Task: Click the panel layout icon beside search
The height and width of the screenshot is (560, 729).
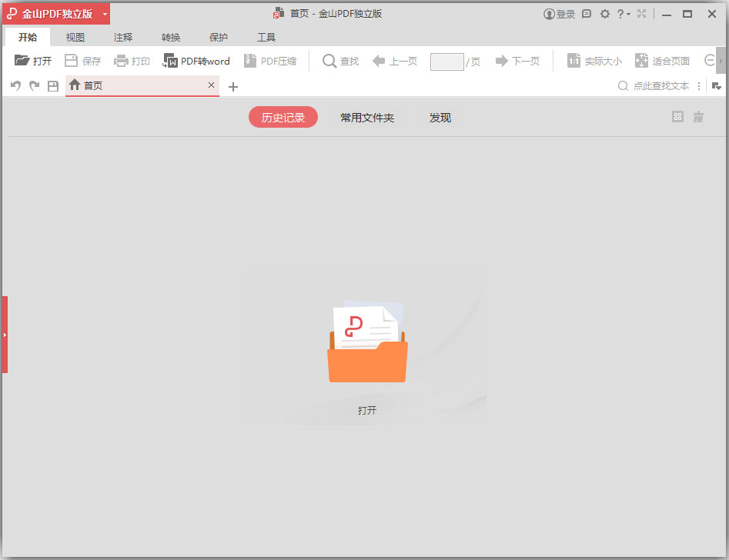Action: click(x=717, y=86)
